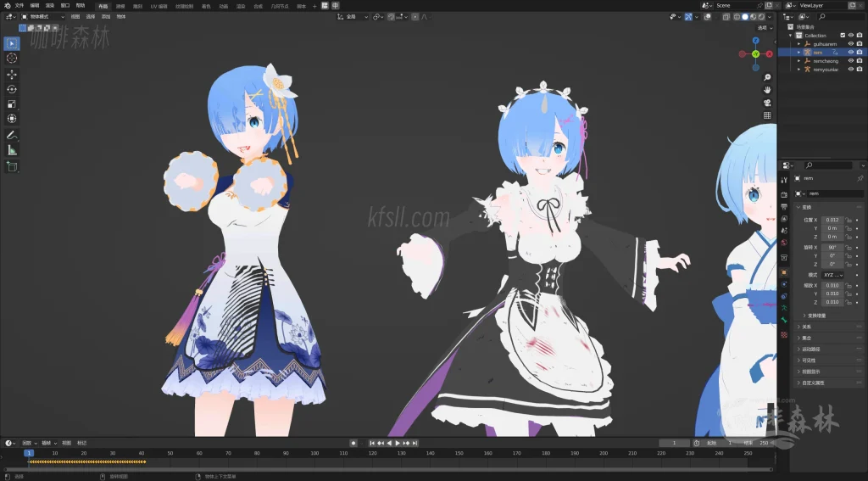Select the Measure tool

point(12,150)
